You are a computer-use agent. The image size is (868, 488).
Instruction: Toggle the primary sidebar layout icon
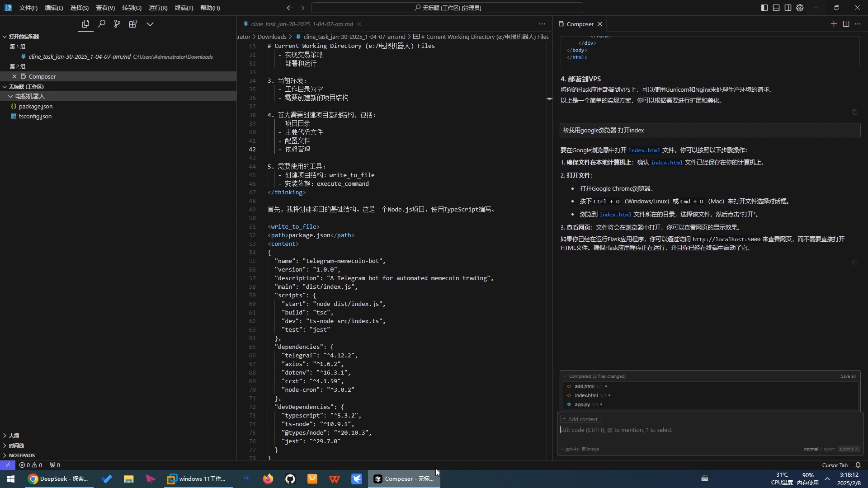point(764,8)
